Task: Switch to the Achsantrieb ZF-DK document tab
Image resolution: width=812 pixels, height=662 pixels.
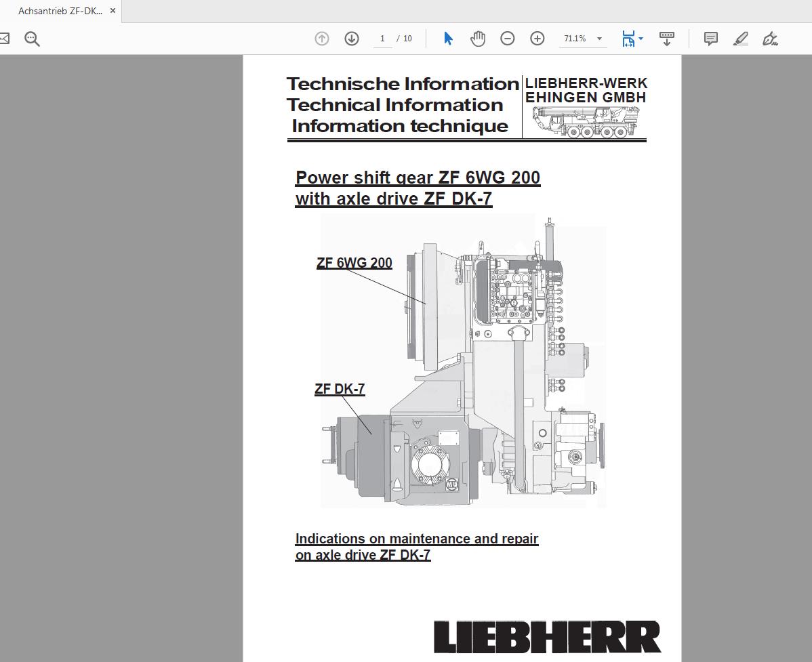Action: pyautogui.click(x=60, y=11)
